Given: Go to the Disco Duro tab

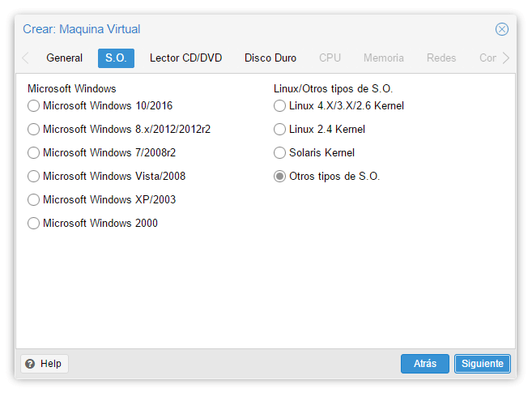Looking at the screenshot, I should (270, 58).
